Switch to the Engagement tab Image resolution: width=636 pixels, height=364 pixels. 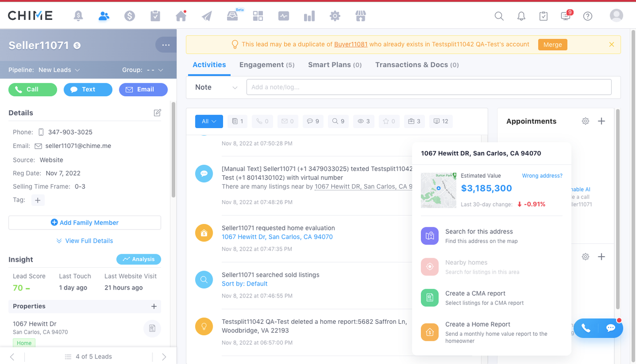pyautogui.click(x=266, y=65)
